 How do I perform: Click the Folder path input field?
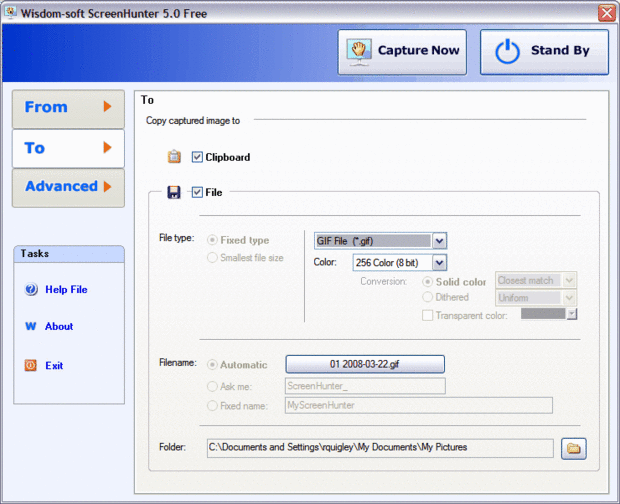pyautogui.click(x=380, y=448)
